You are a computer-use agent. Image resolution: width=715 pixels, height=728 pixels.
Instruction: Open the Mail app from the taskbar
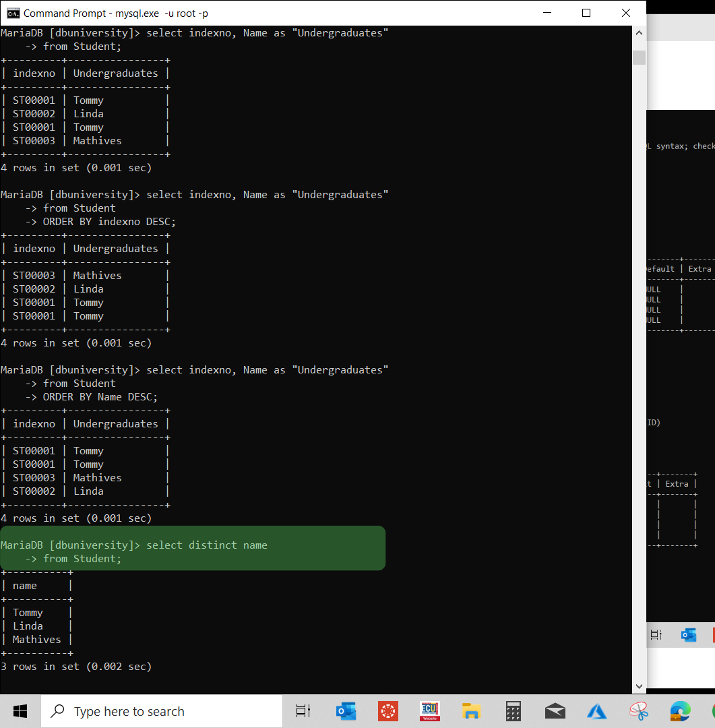tap(555, 710)
